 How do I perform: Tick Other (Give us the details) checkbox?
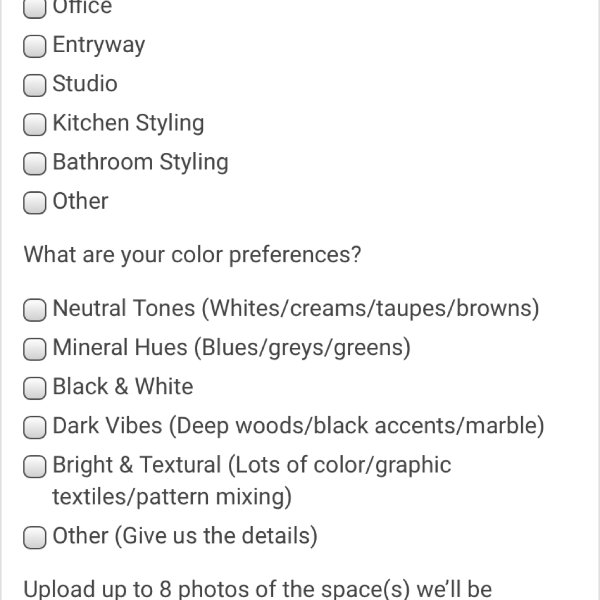coord(35,537)
